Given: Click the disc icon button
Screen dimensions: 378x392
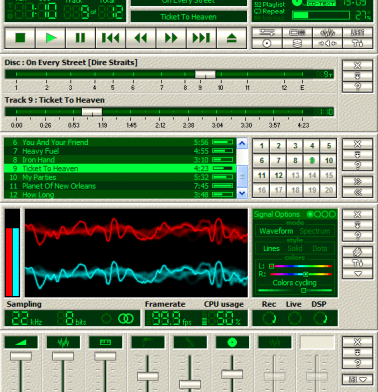Looking at the screenshot, I should 267,43.
